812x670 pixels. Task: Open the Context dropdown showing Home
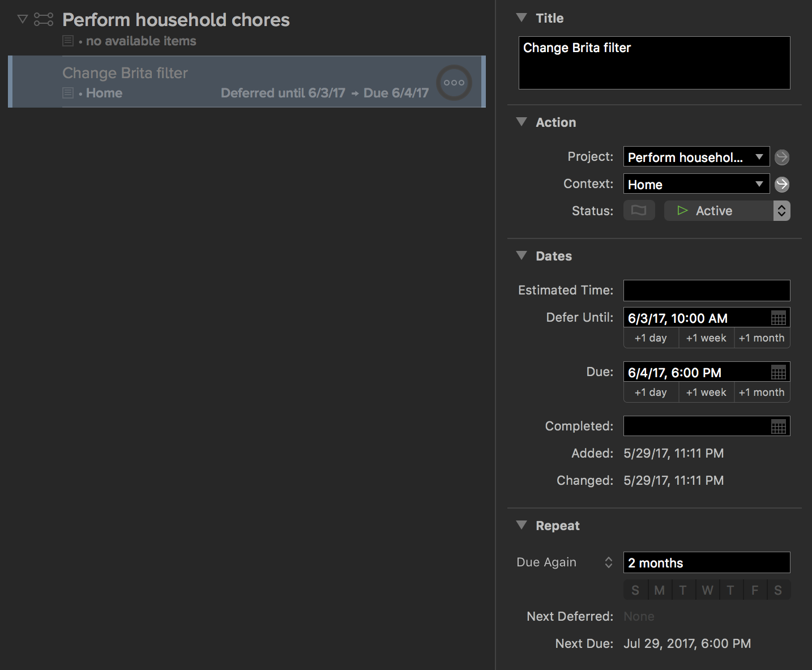coord(759,184)
